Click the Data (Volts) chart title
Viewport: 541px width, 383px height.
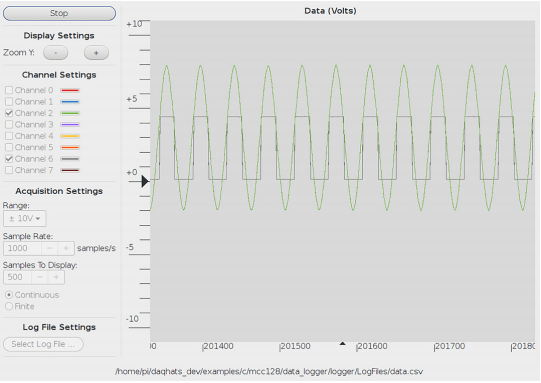(330, 11)
